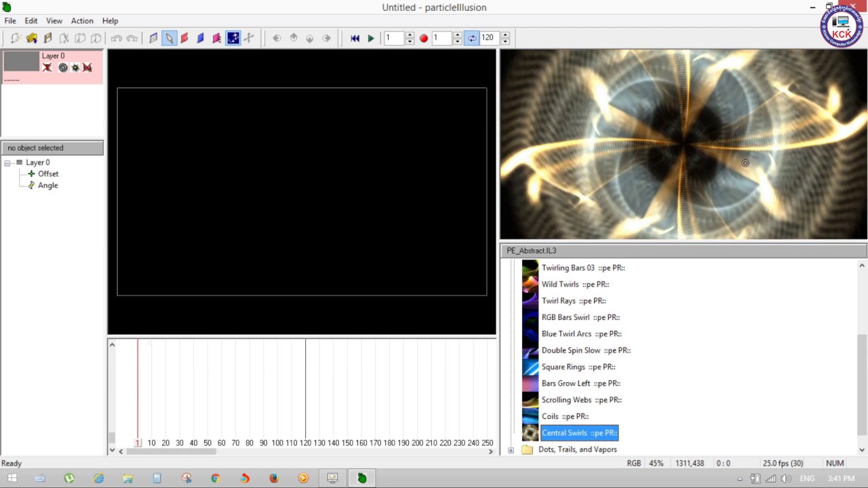Increase end frame 120 with up spinner

tap(505, 35)
